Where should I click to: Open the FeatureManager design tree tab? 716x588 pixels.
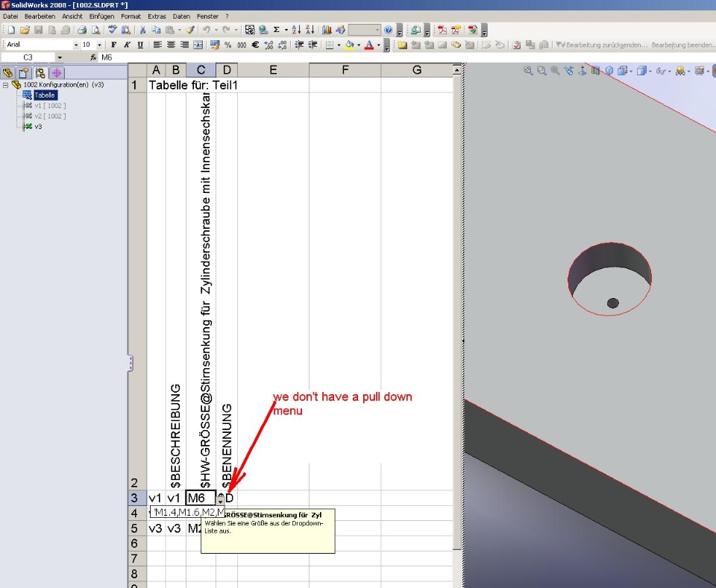point(7,73)
